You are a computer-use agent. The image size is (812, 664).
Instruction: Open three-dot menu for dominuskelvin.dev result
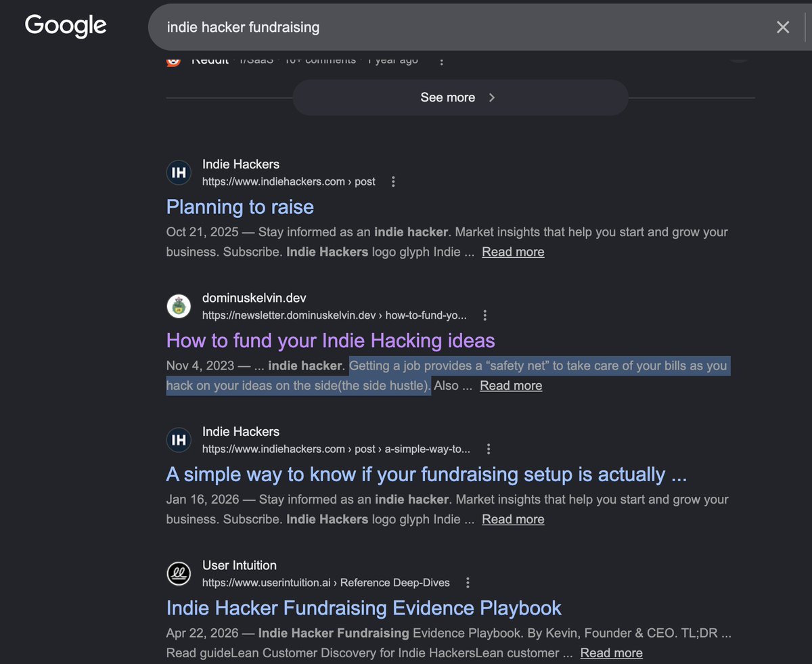click(484, 315)
